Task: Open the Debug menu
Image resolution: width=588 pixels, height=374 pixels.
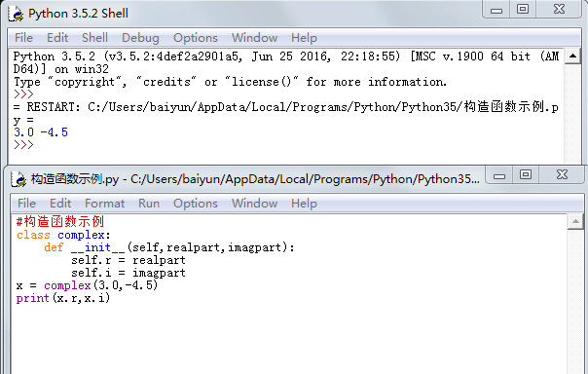Action: click(140, 38)
